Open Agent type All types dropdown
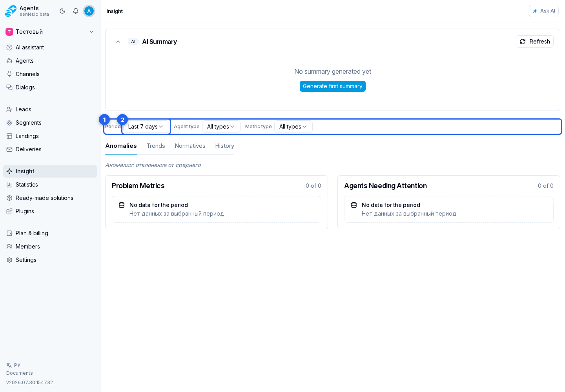 (221, 127)
